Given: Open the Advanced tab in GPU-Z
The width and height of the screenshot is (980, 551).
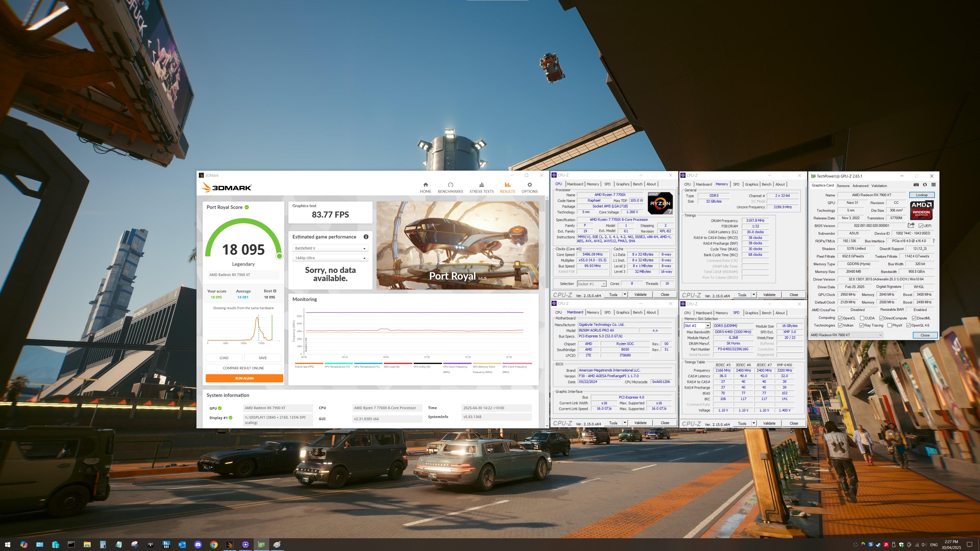Looking at the screenshot, I should pos(860,185).
